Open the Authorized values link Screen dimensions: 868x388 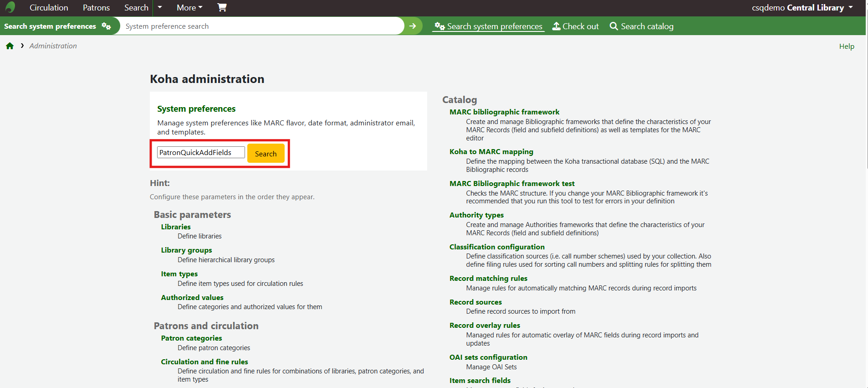[192, 297]
